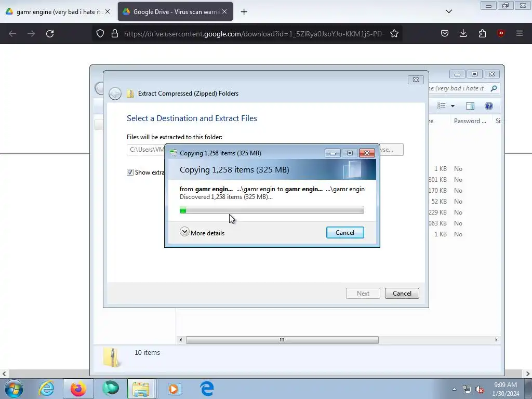This screenshot has height=399, width=532.
Task: Reload the current page
Action: tap(50, 34)
